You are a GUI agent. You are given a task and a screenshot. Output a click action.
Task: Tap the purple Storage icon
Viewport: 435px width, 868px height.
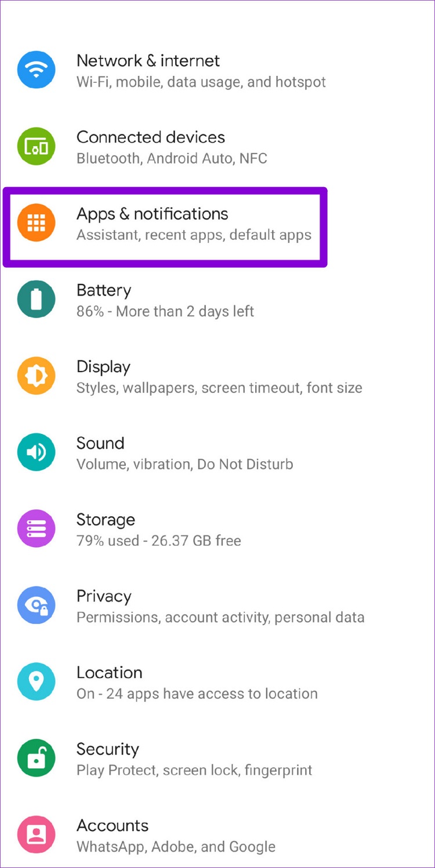pyautogui.click(x=37, y=529)
